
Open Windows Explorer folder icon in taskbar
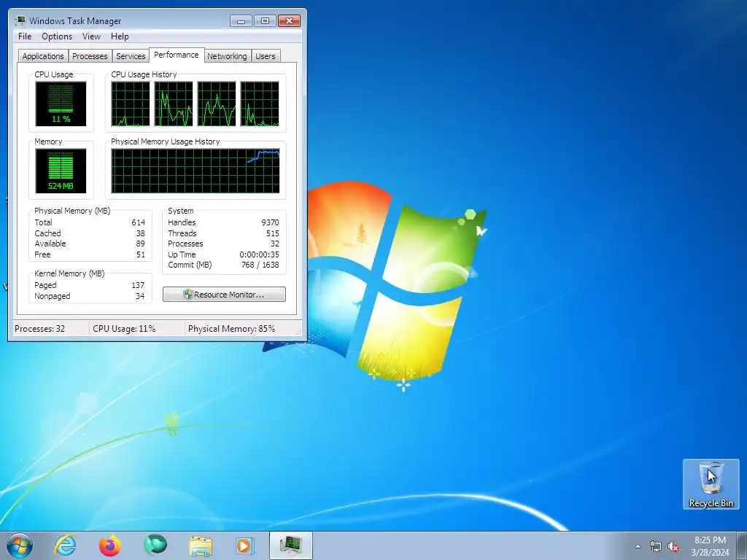pos(201,545)
